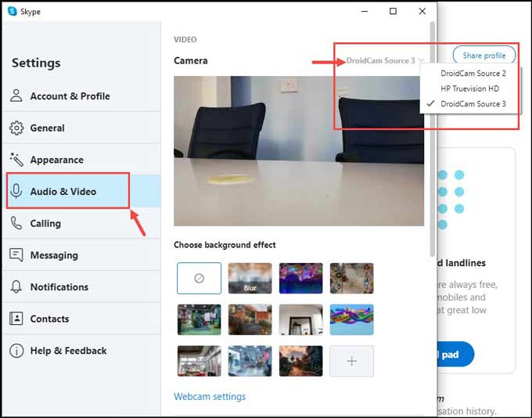532x418 pixels.
Task: Select the Contacts address book icon
Action: click(x=16, y=319)
